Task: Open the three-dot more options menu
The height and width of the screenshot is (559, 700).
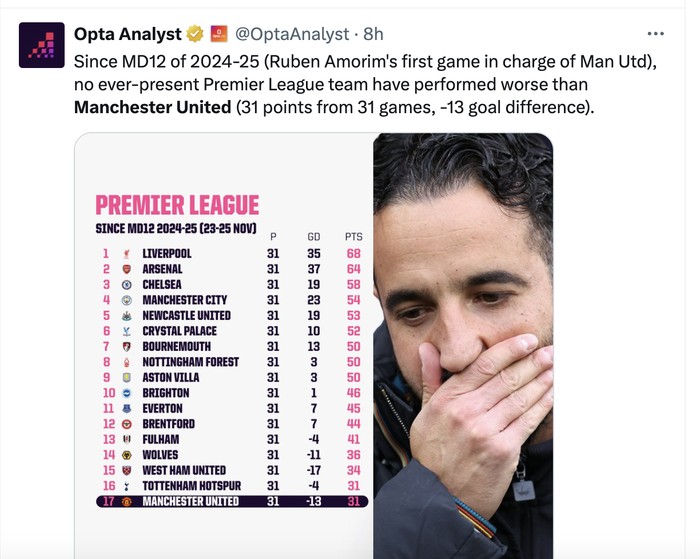Action: (x=656, y=33)
